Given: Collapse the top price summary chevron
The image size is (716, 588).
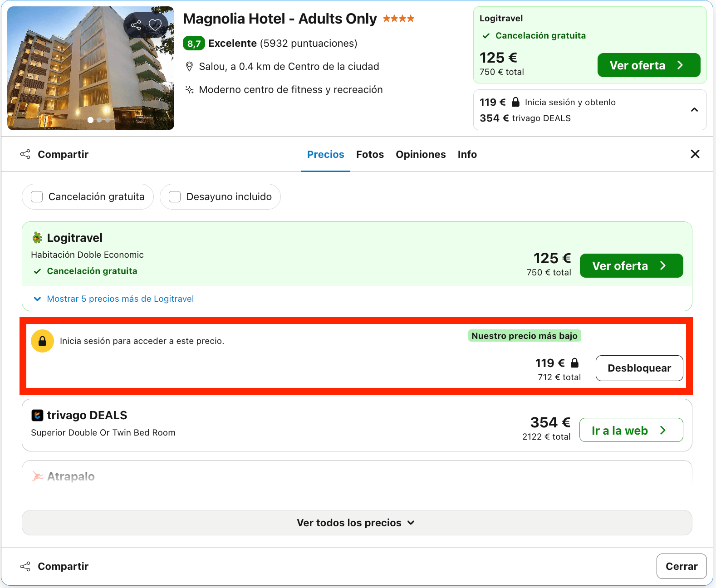Looking at the screenshot, I should point(694,110).
